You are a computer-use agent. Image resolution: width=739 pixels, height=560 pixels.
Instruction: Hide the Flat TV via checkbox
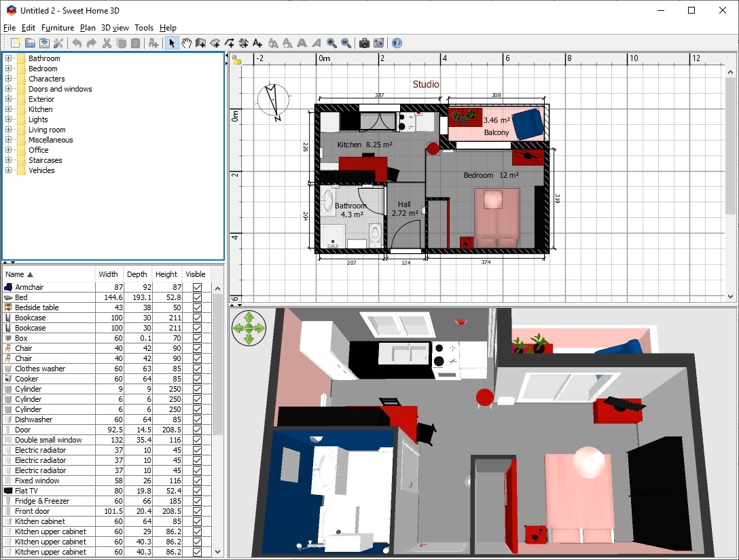point(197,491)
